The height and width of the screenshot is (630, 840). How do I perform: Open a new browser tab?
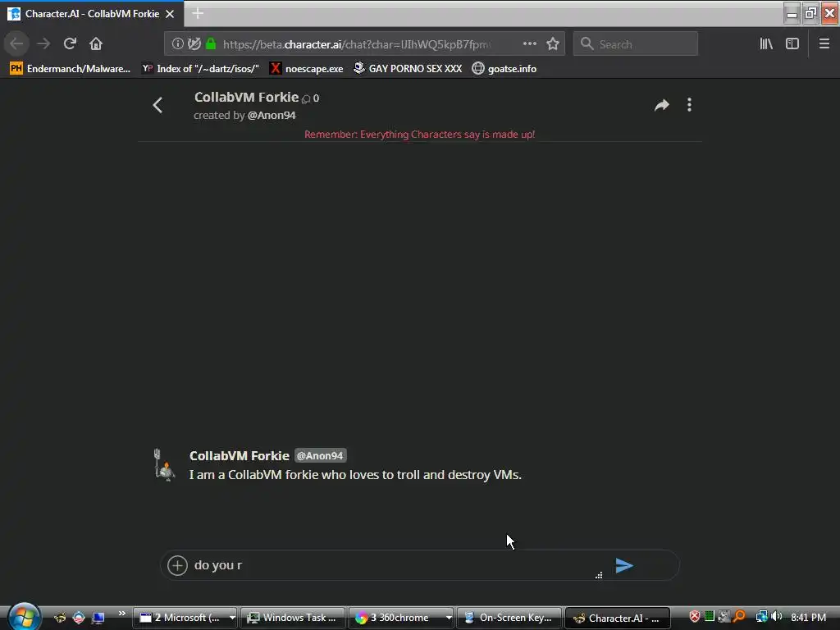198,13
